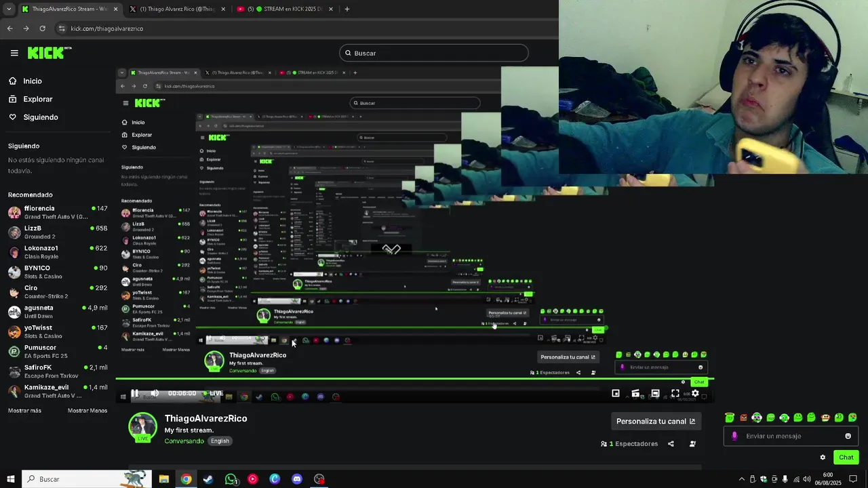Open a new browser tab
Viewport: 868px width, 488px height.
(347, 9)
